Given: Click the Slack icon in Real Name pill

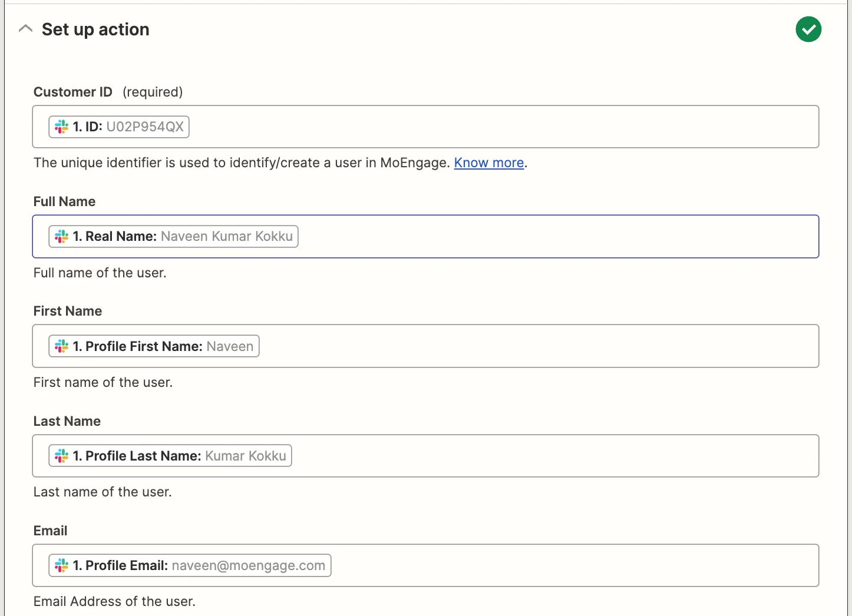Looking at the screenshot, I should (62, 237).
